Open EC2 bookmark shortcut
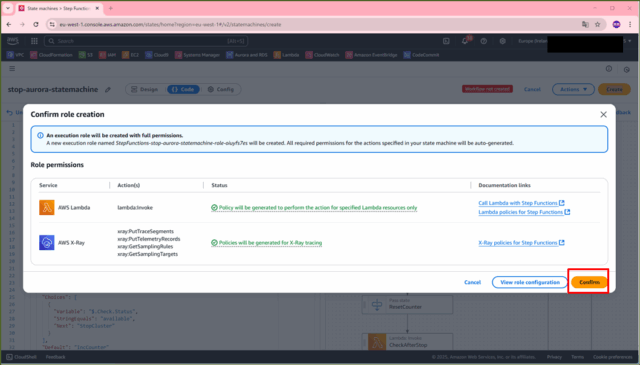 [131, 55]
